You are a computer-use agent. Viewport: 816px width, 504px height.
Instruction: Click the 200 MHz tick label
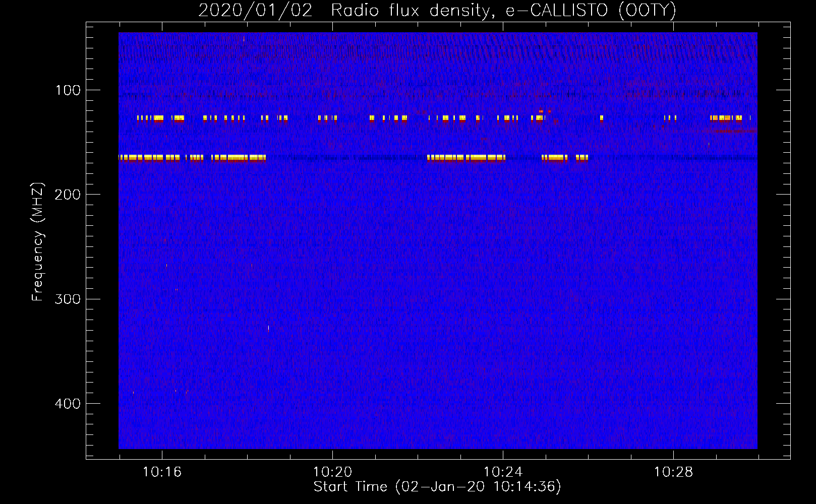68,195
